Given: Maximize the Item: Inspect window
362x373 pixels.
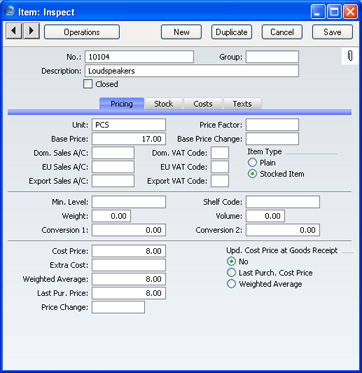Looking at the screenshot, I should click(334, 12).
